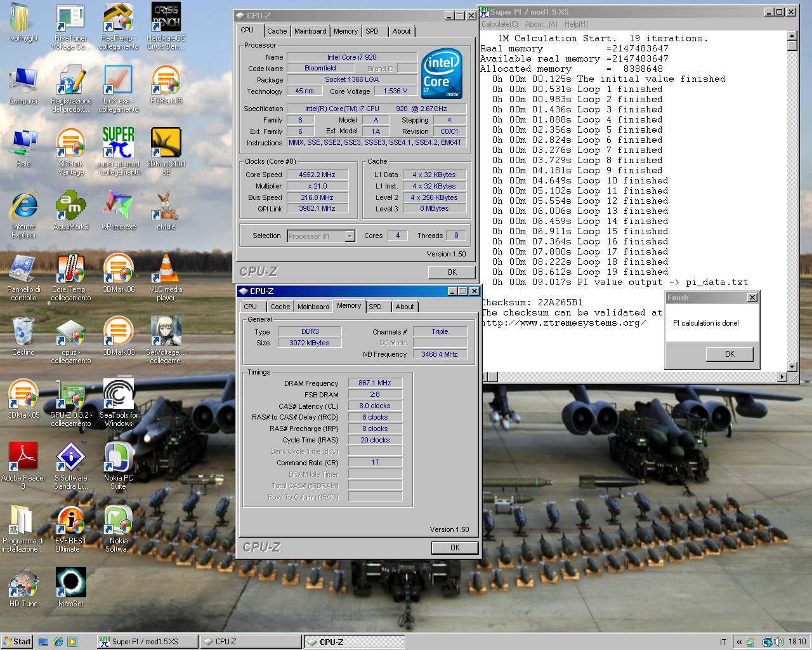The height and width of the screenshot is (650, 812).
Task: Open Calculate(C) menu in Super PI
Action: (501, 24)
